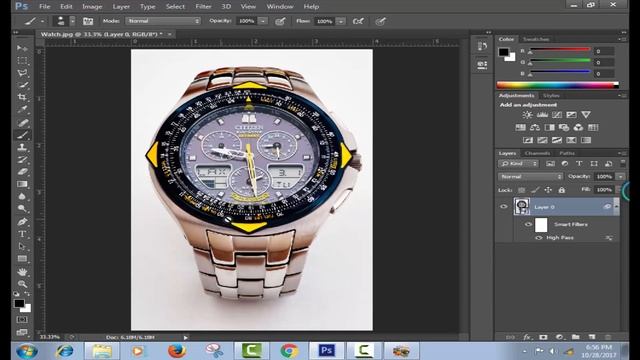640x360 pixels.
Task: Open the Filter menu
Action: click(x=203, y=7)
